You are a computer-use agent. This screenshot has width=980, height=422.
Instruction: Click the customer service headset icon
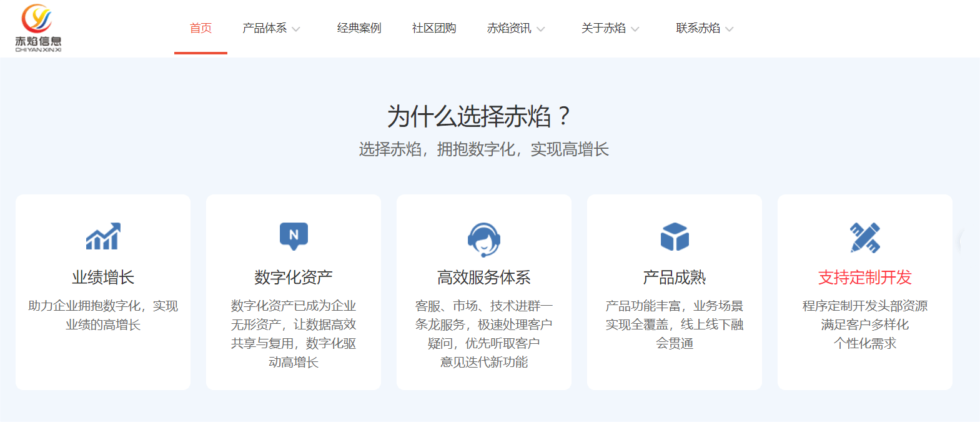[x=484, y=239]
